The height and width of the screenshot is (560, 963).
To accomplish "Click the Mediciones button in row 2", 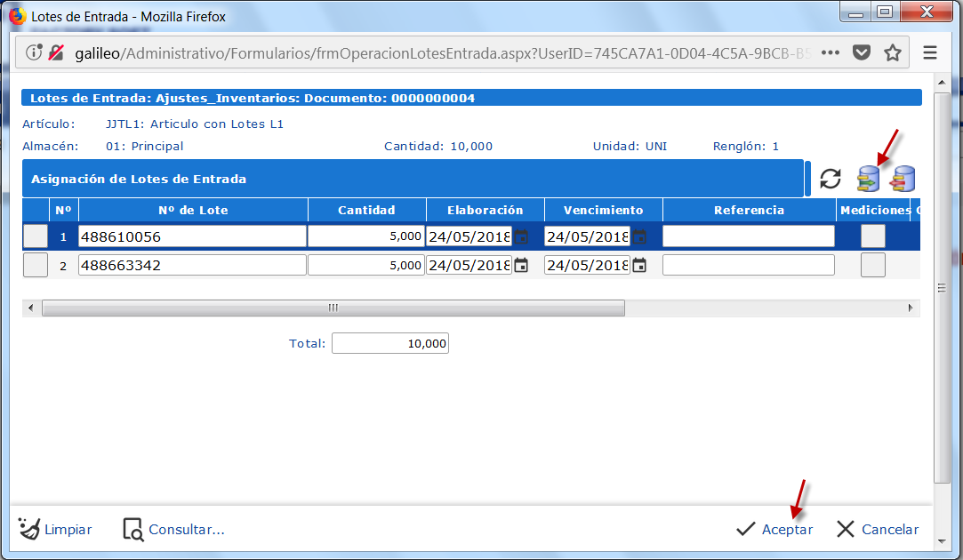I will [872, 265].
